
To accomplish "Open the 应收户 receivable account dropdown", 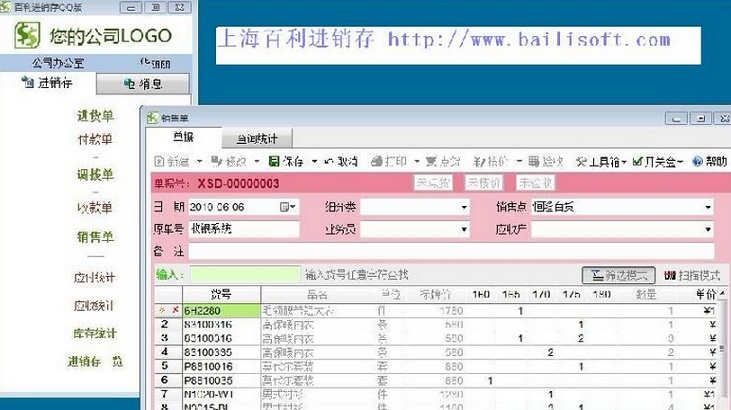I will pos(708,229).
